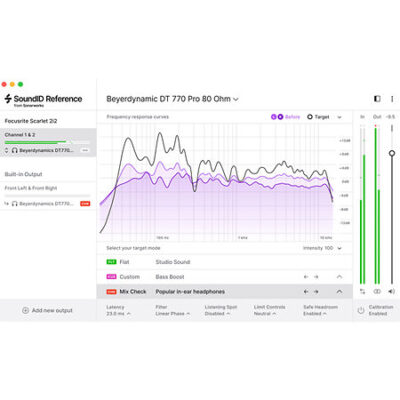This screenshot has width=400, height=400.
Task: Toggle the purple L R Before curve indicator
Action: point(277,117)
